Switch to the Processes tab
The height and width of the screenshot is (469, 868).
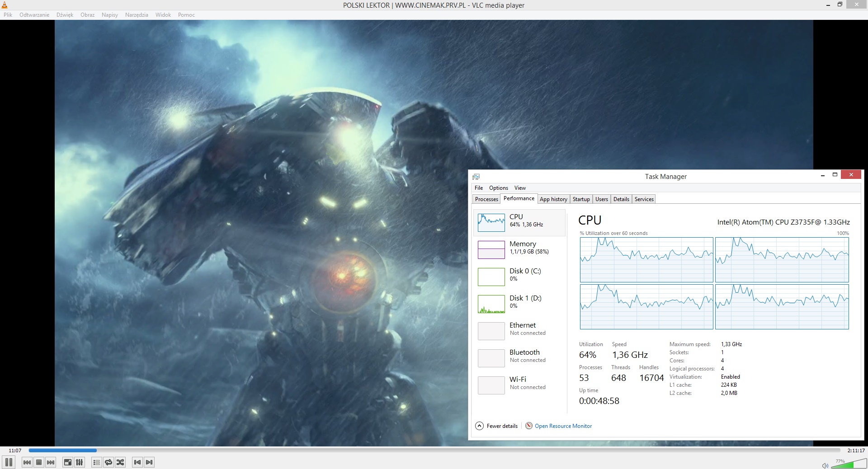tap(486, 199)
